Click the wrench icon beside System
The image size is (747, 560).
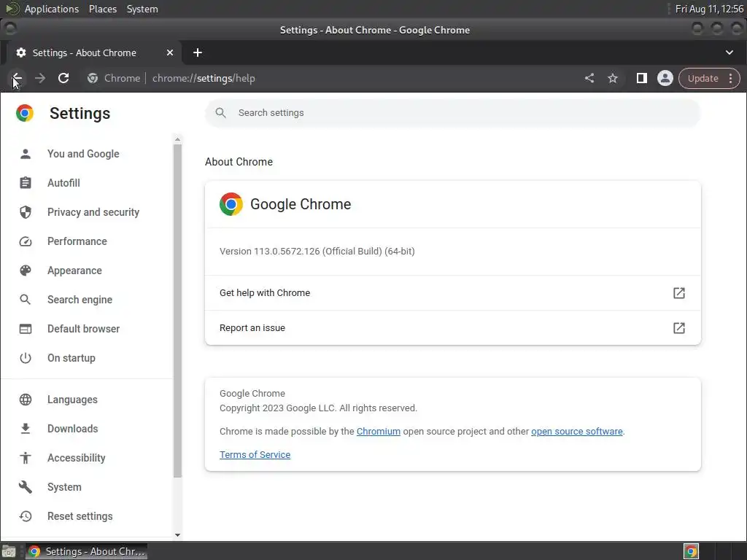point(26,487)
